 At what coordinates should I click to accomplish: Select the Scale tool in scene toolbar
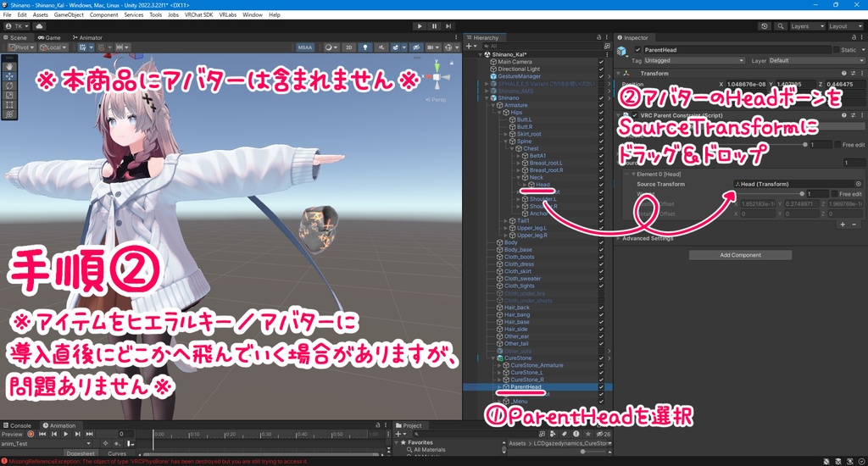point(9,95)
